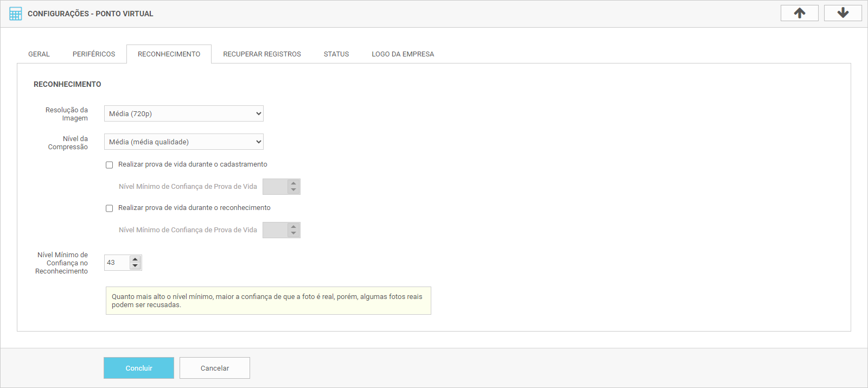The width and height of the screenshot is (868, 388).
Task: Select the Reconhecimento tab
Action: [x=169, y=54]
